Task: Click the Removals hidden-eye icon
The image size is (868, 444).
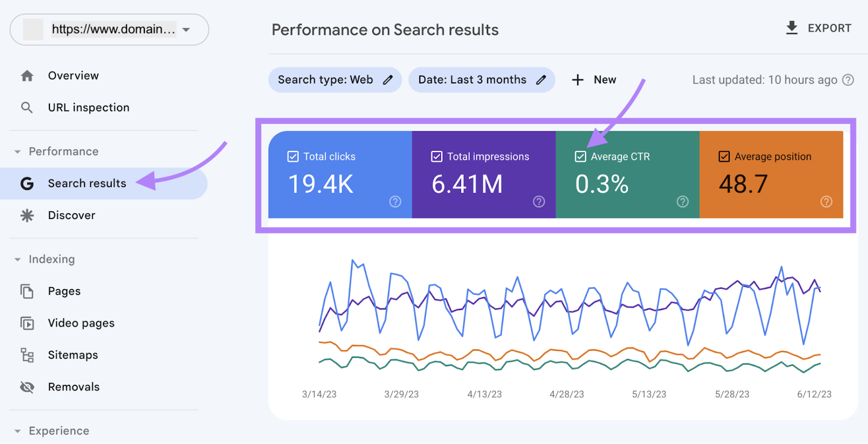Action: point(27,387)
